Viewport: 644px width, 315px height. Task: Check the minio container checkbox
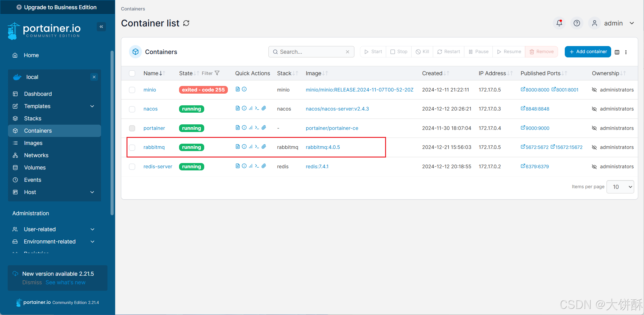pyautogui.click(x=132, y=90)
